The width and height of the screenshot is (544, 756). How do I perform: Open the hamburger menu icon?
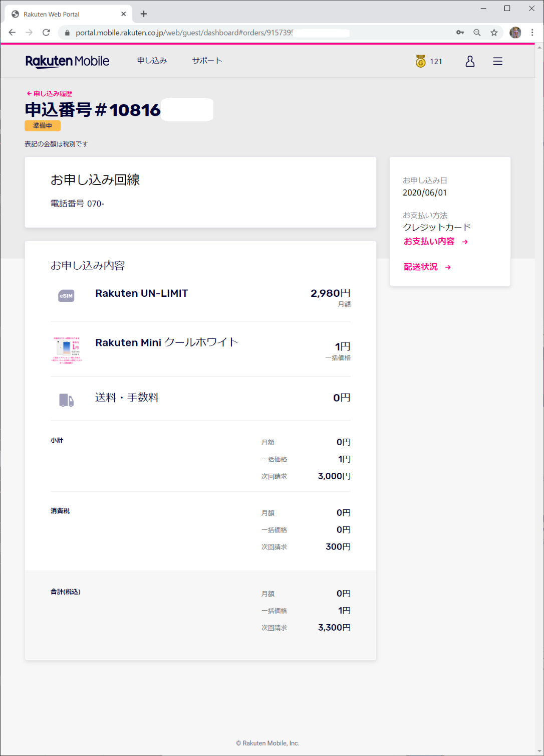[x=497, y=61]
